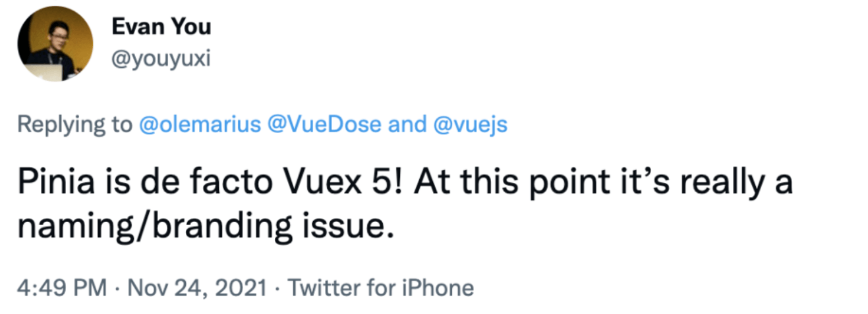Visit the @olemarius mention link
The height and width of the screenshot is (314, 868).
200,124
